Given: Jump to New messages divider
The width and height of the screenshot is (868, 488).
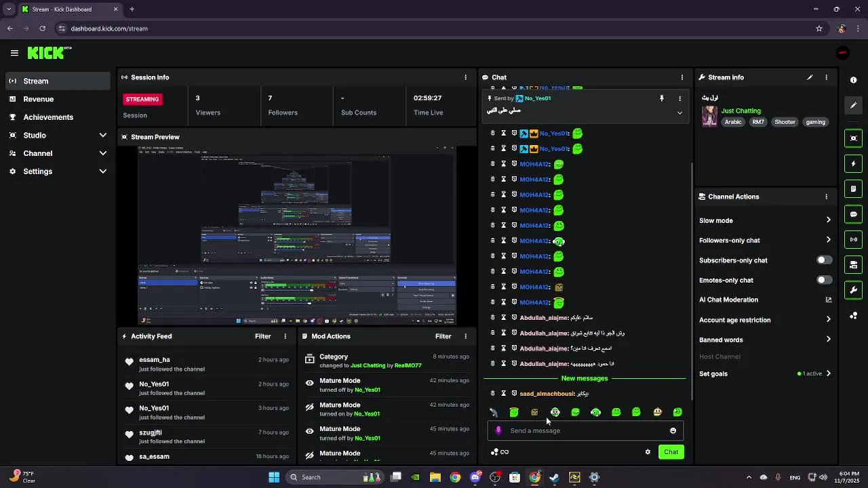Looking at the screenshot, I should tap(585, 378).
